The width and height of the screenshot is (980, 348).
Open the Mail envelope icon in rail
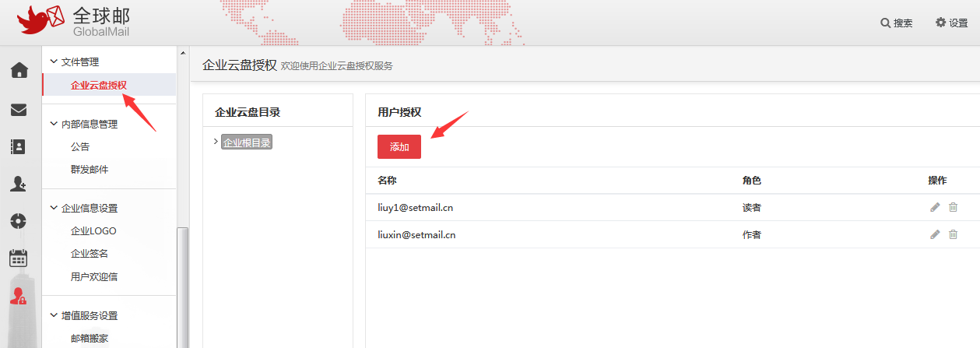click(19, 110)
